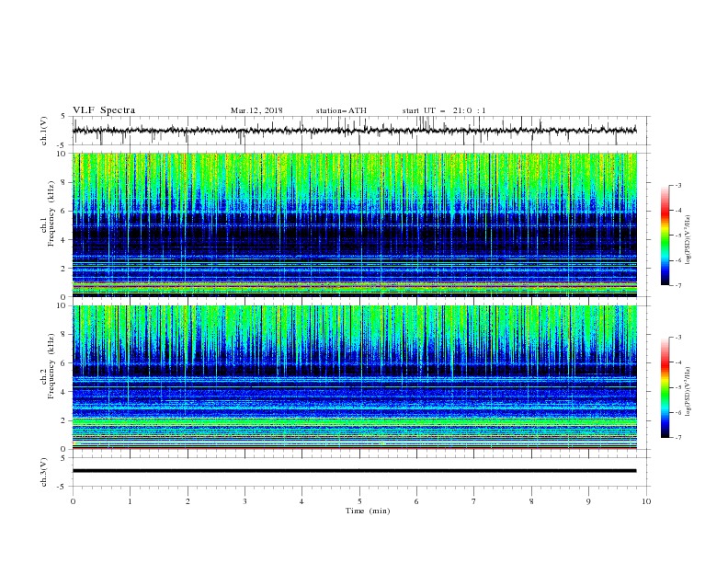Click the lower log(PSD) color bar
The width and height of the screenshot is (728, 563).
665,386
